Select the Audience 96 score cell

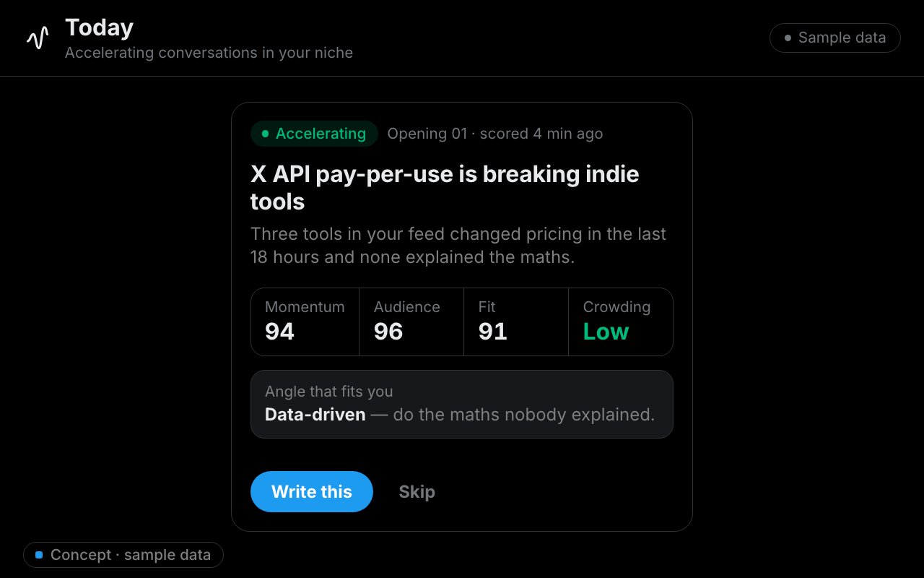coord(411,322)
